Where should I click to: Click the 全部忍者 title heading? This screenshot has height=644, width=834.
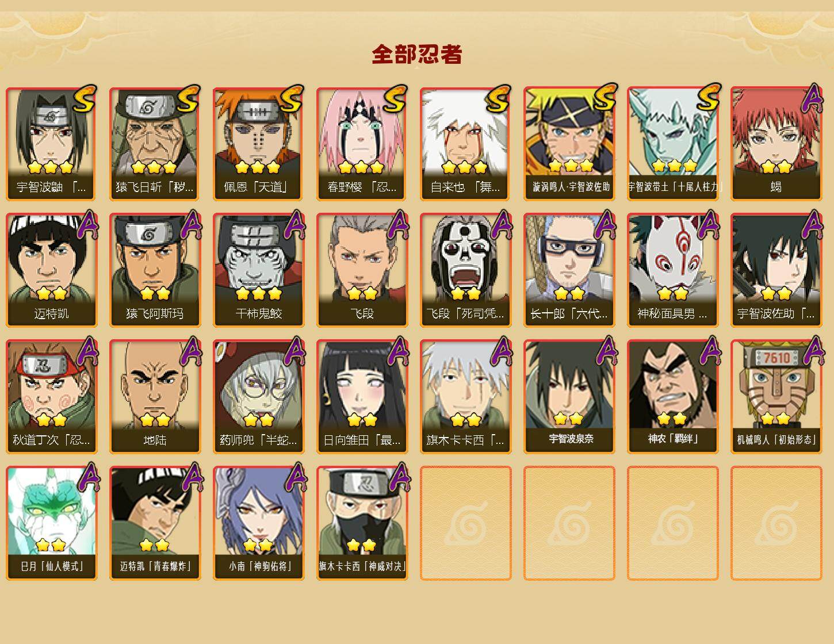pos(417,54)
